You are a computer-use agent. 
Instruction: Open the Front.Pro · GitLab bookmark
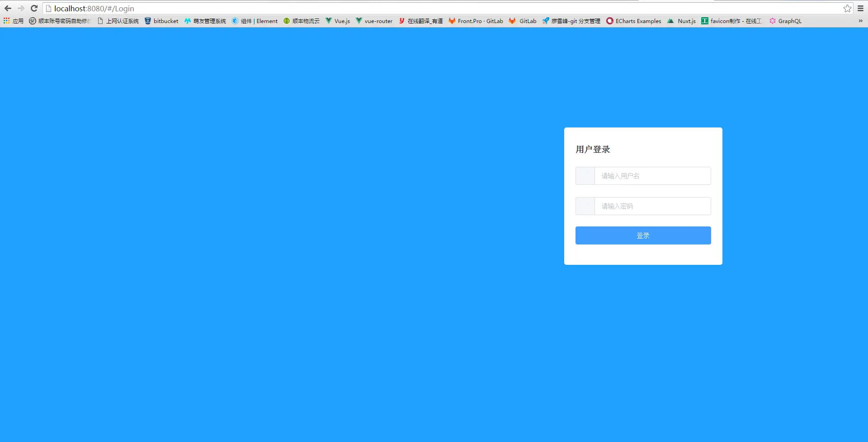point(476,21)
